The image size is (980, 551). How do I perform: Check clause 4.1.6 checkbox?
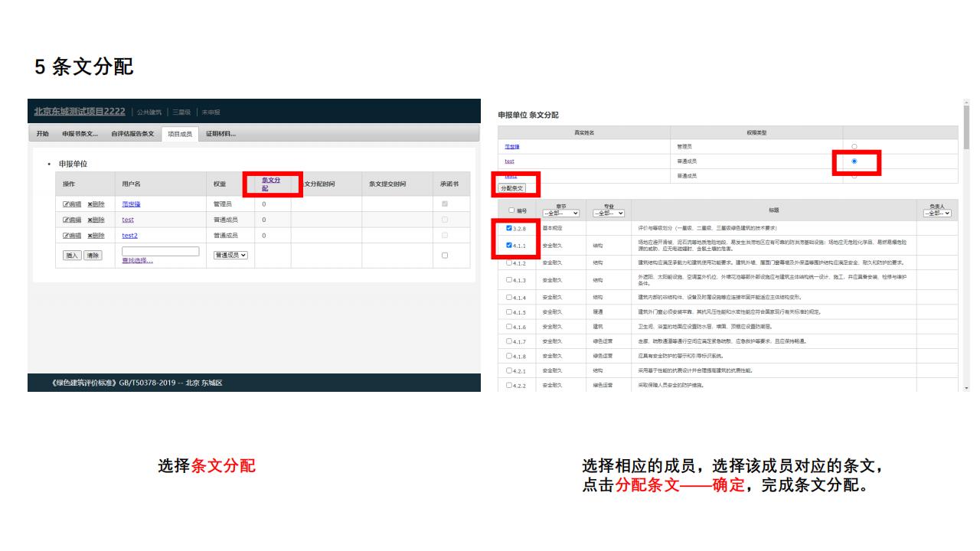point(510,326)
